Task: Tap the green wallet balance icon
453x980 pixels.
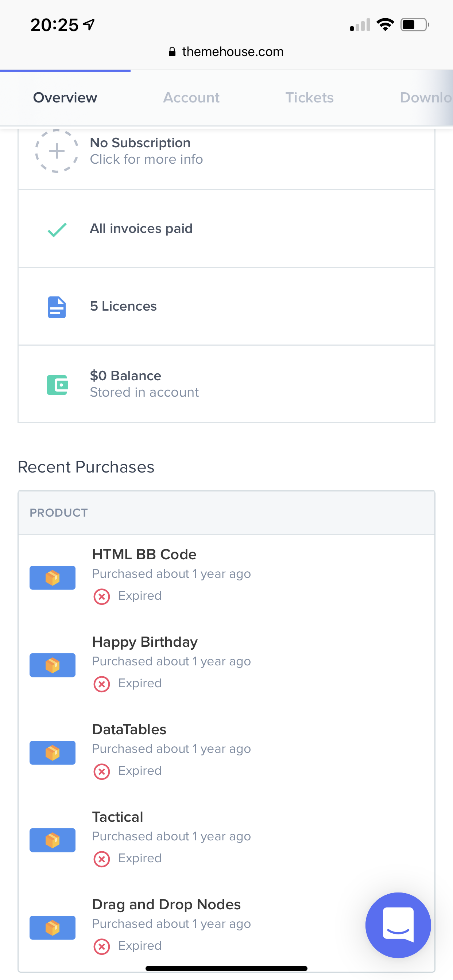Action: 57,385
